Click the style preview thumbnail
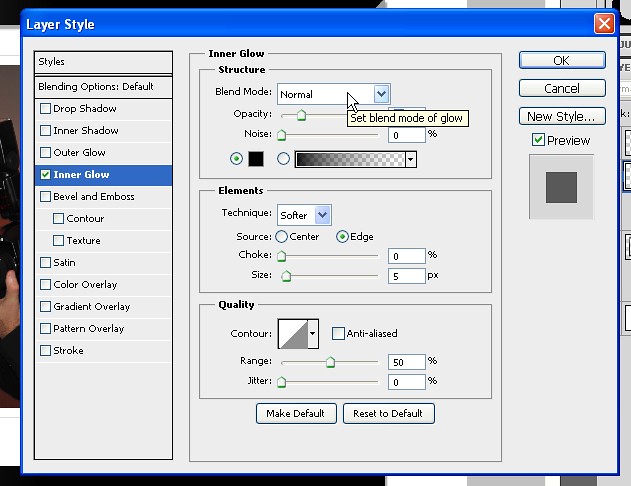This screenshot has height=486, width=631. tap(561, 187)
